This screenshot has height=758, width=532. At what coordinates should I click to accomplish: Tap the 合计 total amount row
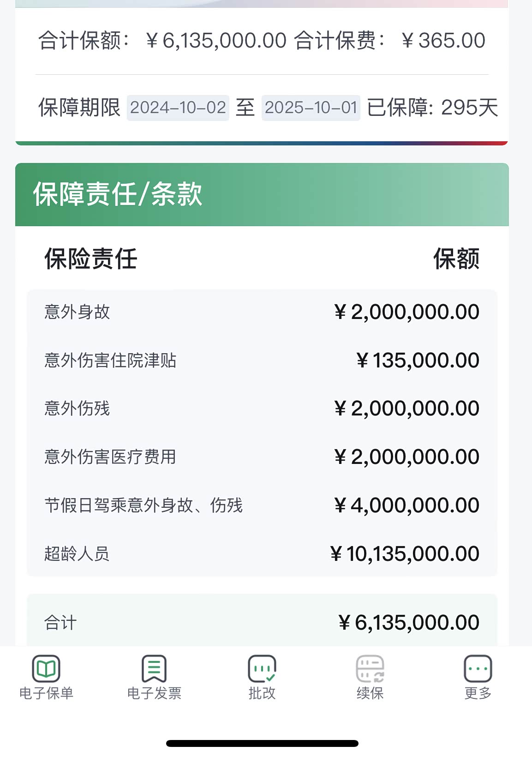262,622
